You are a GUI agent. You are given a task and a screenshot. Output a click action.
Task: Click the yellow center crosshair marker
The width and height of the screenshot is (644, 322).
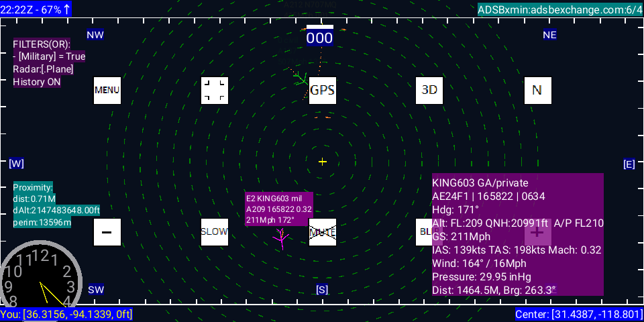coord(323,162)
